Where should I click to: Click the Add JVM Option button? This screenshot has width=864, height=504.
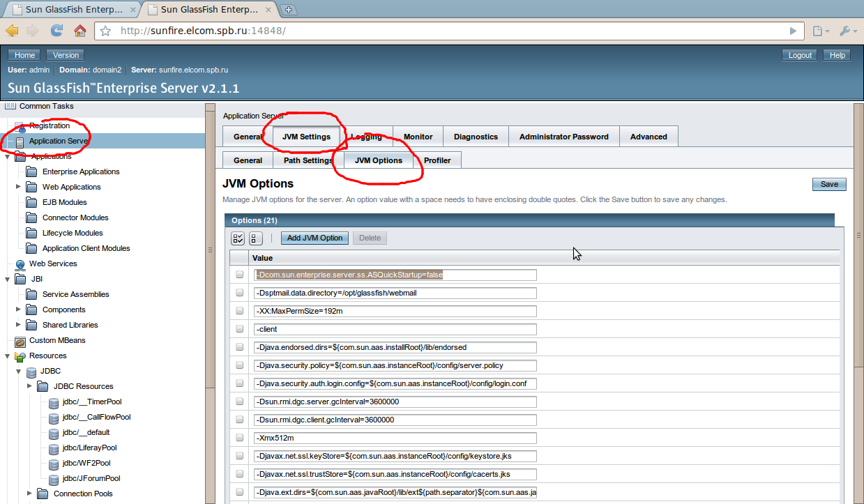(314, 238)
